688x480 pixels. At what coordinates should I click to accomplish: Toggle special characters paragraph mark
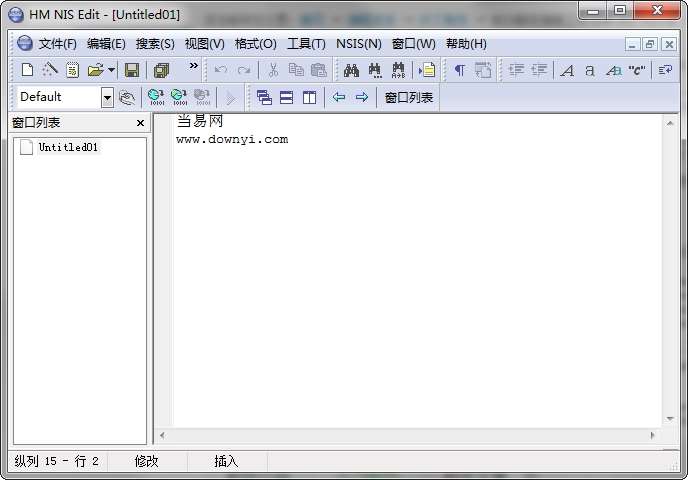click(459, 70)
